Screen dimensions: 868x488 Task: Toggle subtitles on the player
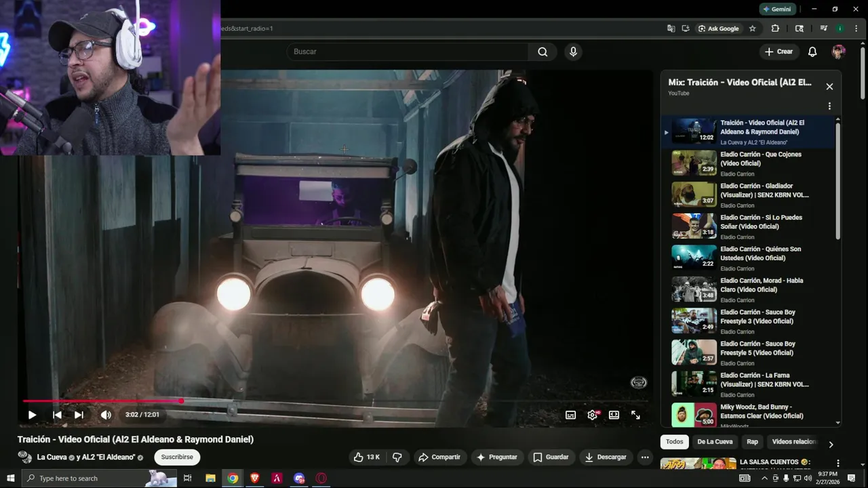(x=571, y=415)
